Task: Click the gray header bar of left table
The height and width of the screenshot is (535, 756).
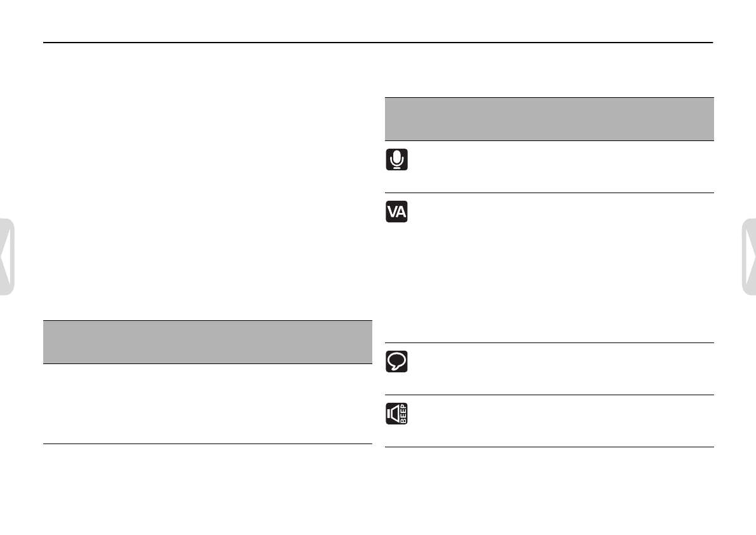Action: [207, 342]
